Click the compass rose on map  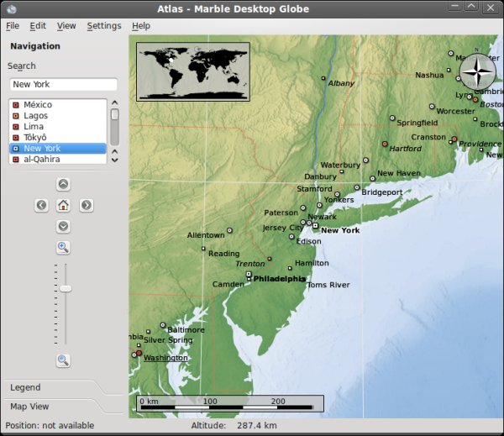coord(476,70)
